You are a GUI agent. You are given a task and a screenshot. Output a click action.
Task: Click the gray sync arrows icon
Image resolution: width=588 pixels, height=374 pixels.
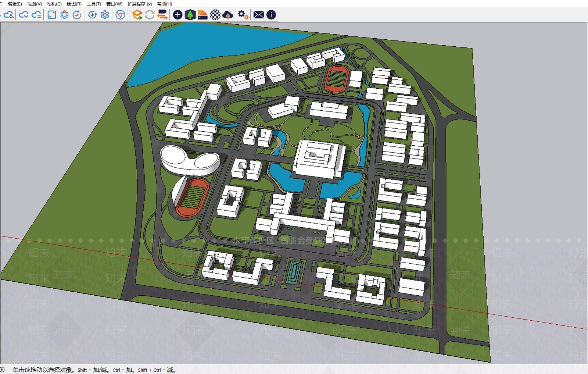(x=150, y=15)
